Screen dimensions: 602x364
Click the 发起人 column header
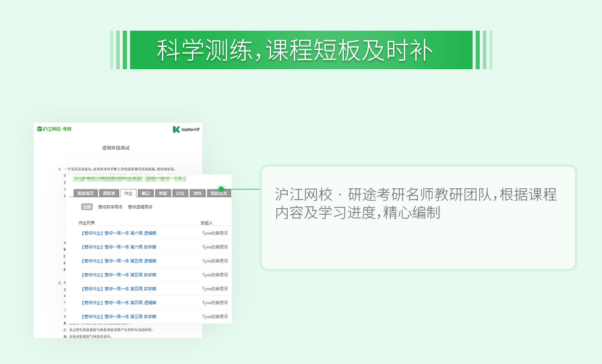206,223
